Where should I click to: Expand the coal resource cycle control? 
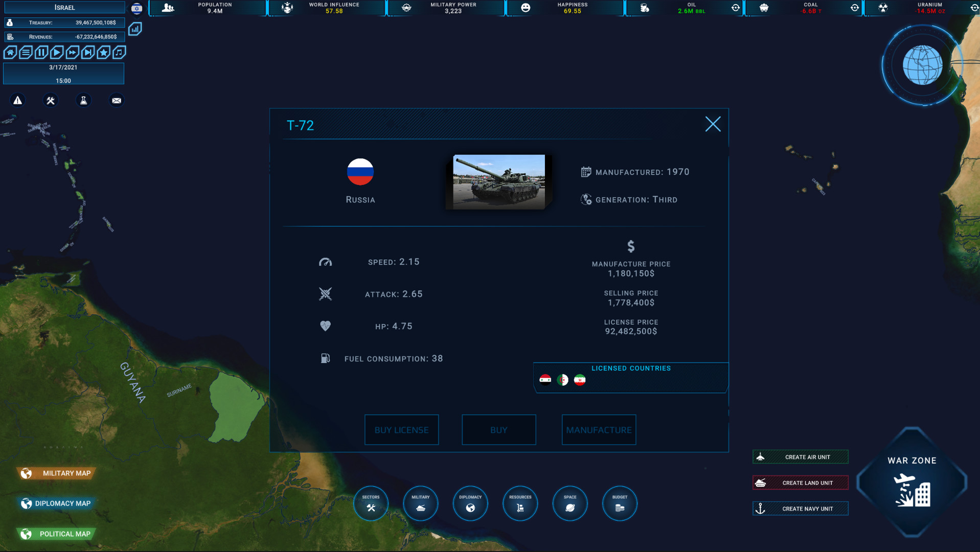[x=855, y=8]
